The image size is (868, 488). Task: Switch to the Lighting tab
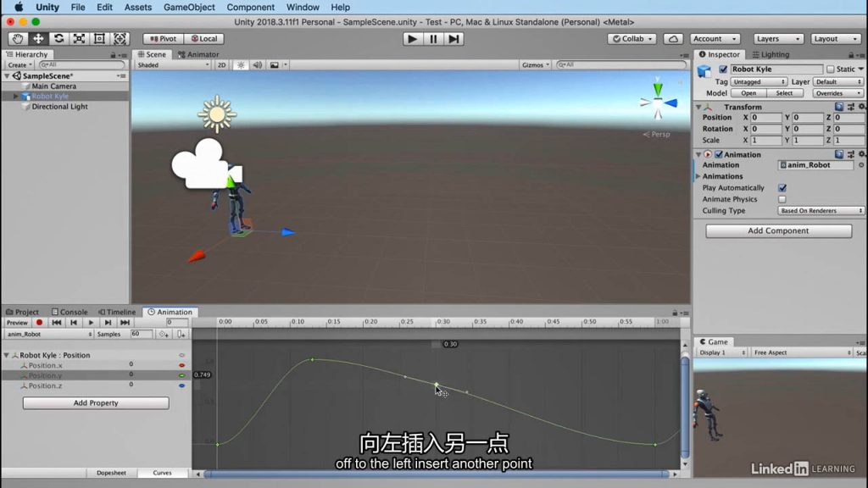771,54
